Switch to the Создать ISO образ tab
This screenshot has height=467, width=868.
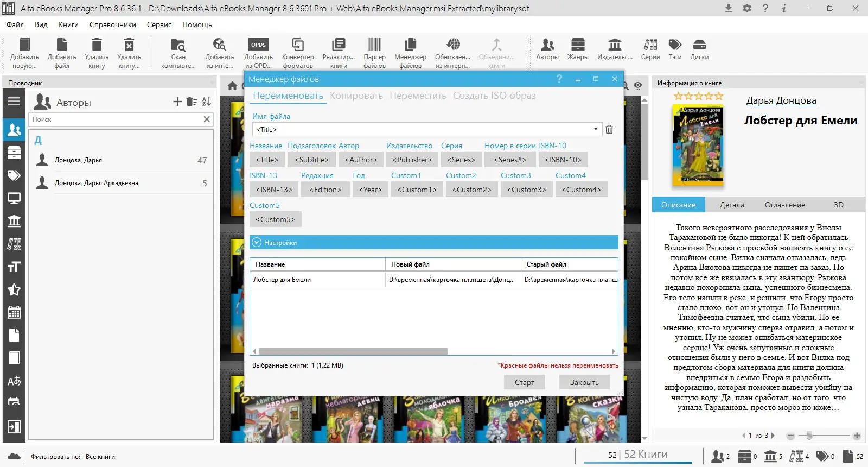[x=494, y=96]
